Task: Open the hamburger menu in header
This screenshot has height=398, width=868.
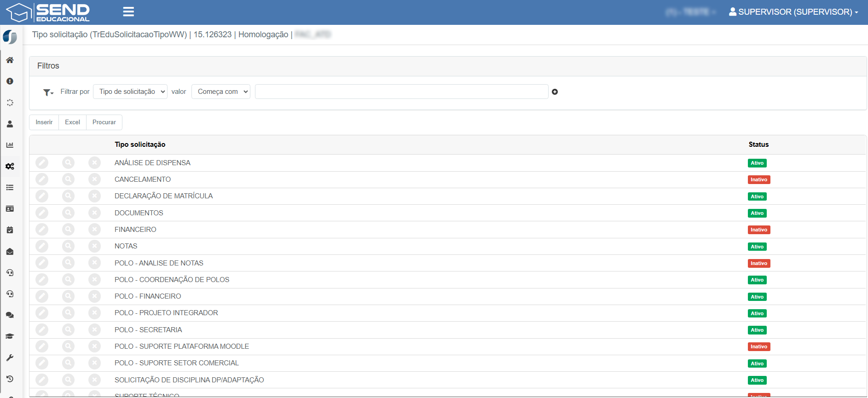Action: click(x=128, y=12)
